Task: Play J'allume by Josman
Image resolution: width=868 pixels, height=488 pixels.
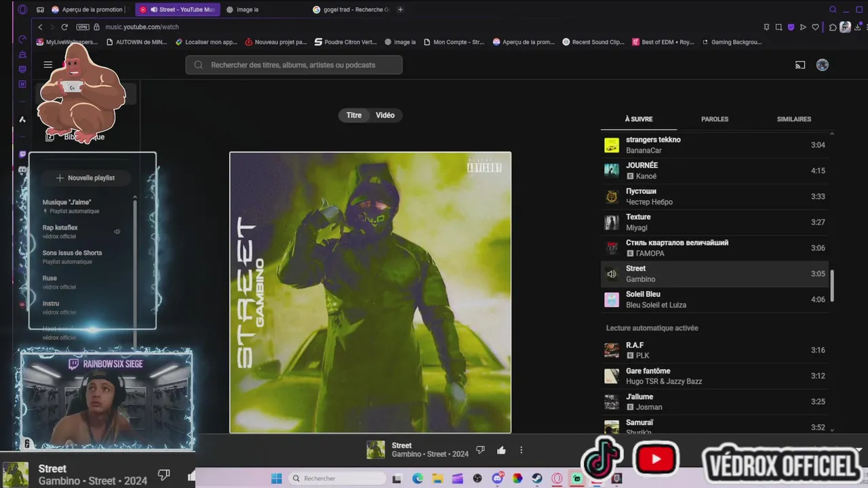Action: coord(715,402)
